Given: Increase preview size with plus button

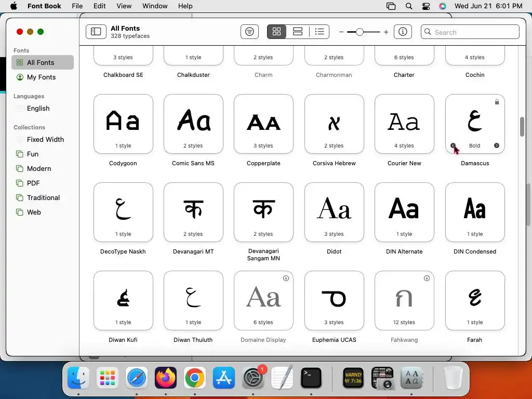Looking at the screenshot, I should (x=386, y=32).
